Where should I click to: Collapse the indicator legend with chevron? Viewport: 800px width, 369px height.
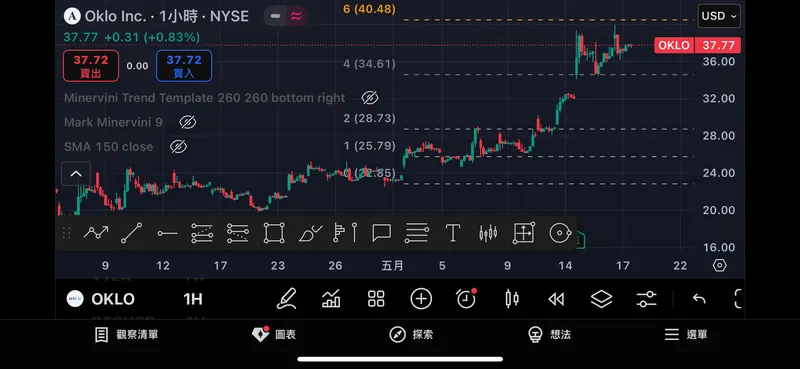[76, 174]
